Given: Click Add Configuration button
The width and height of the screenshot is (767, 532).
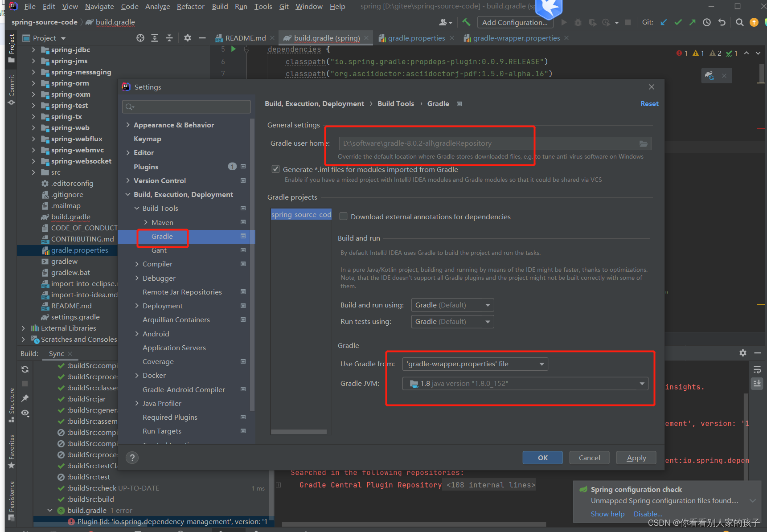Looking at the screenshot, I should pos(515,22).
